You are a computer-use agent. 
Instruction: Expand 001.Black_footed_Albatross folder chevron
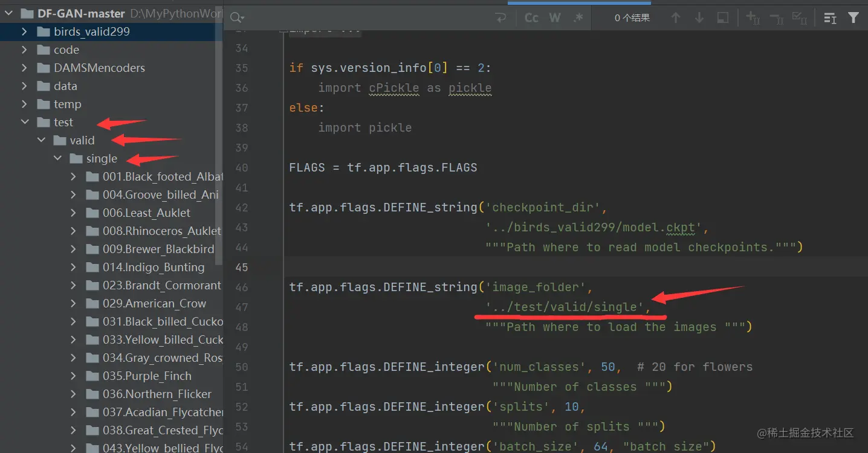pos(73,176)
